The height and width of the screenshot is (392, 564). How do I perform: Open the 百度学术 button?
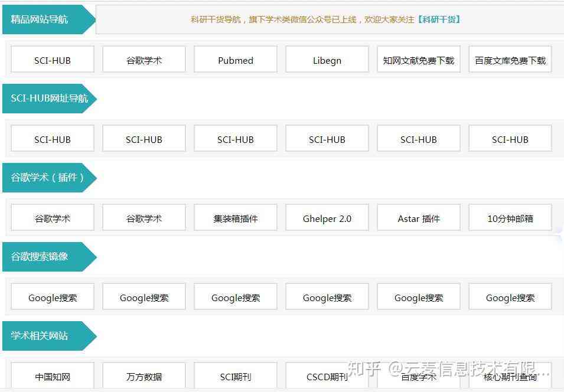419,376
